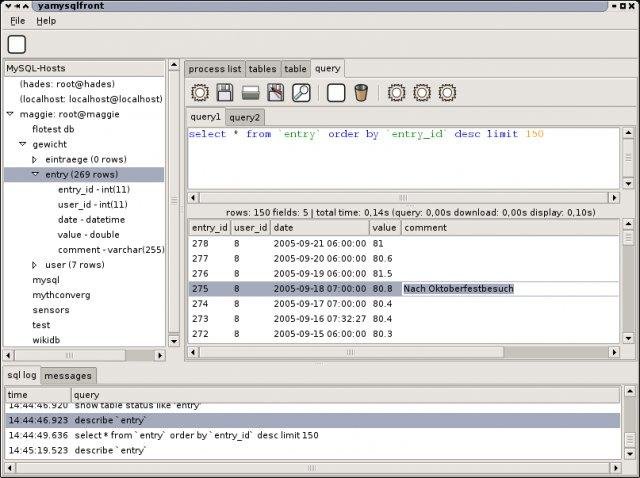Select the mythconverg database
Screen dimensions: 640x478
pos(61,295)
